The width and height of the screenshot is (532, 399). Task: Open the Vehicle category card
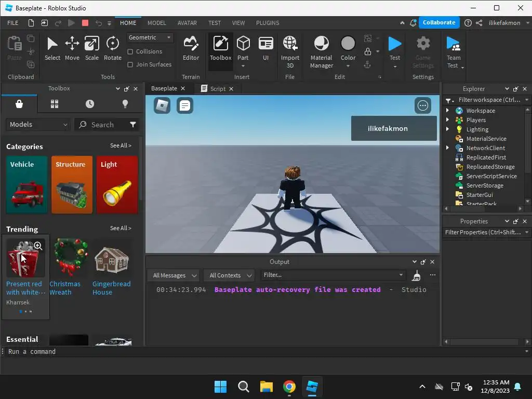[x=27, y=184]
